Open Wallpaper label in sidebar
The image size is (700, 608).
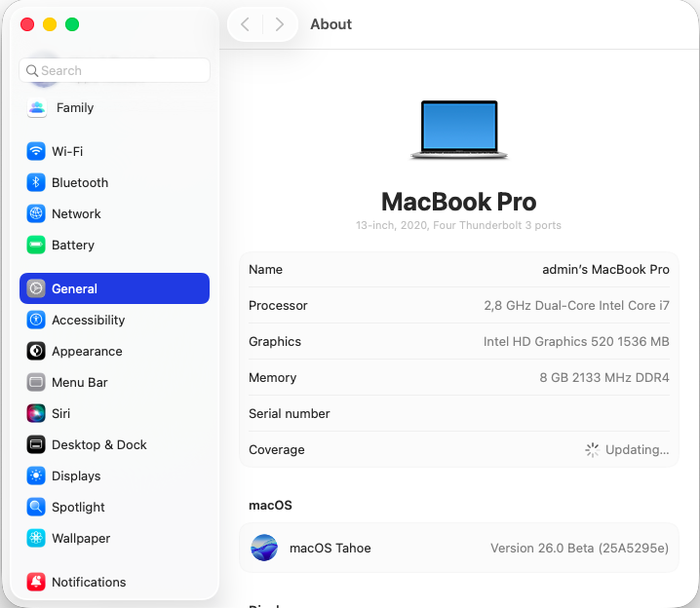(81, 539)
